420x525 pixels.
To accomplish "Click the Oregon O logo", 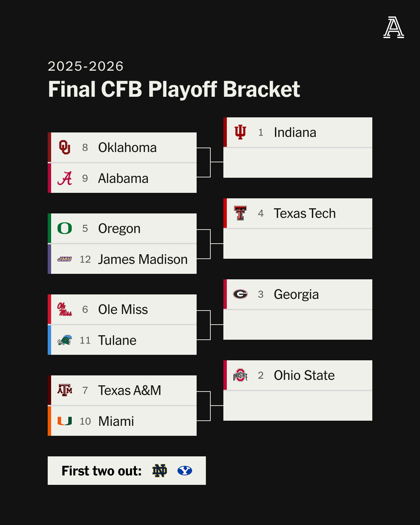I will coord(65,228).
